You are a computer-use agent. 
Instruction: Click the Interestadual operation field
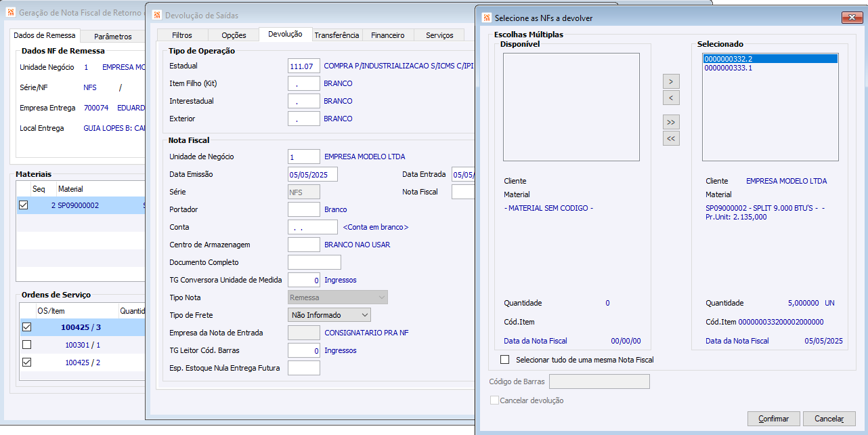coord(303,101)
